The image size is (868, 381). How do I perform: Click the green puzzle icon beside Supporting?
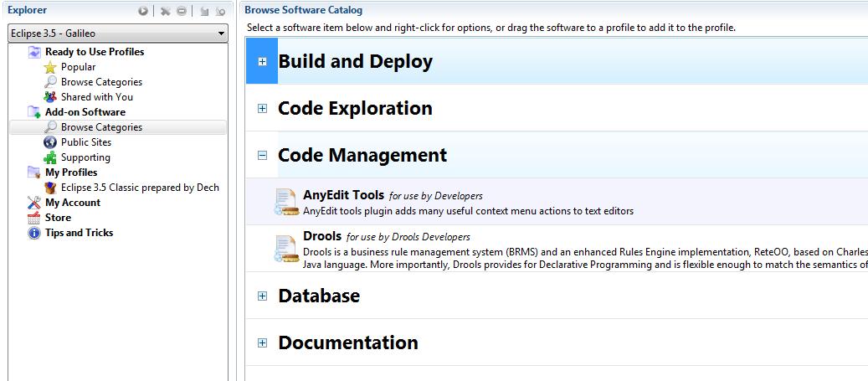point(50,157)
